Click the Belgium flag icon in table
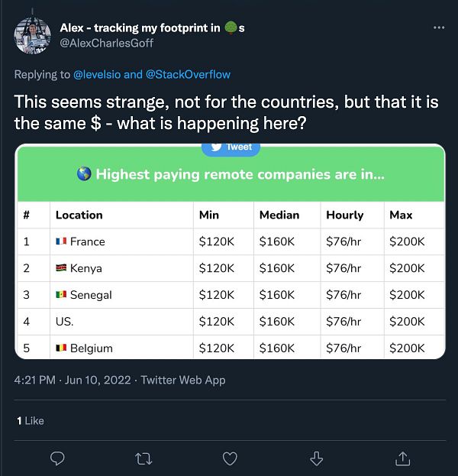 61,348
